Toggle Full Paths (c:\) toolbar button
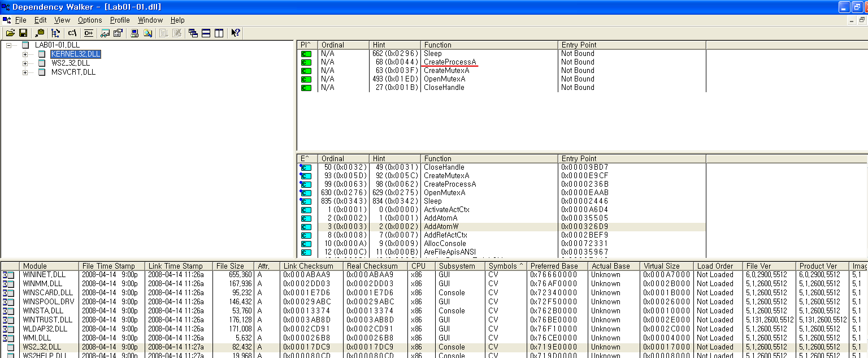The image size is (868, 358). [72, 33]
